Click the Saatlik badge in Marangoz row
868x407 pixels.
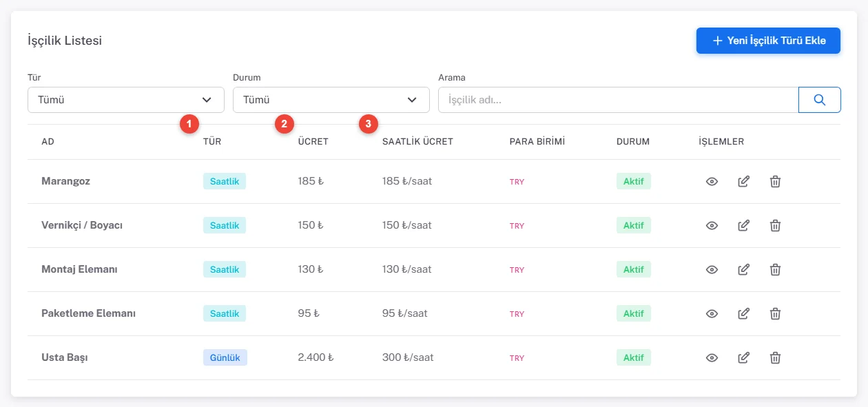225,181
